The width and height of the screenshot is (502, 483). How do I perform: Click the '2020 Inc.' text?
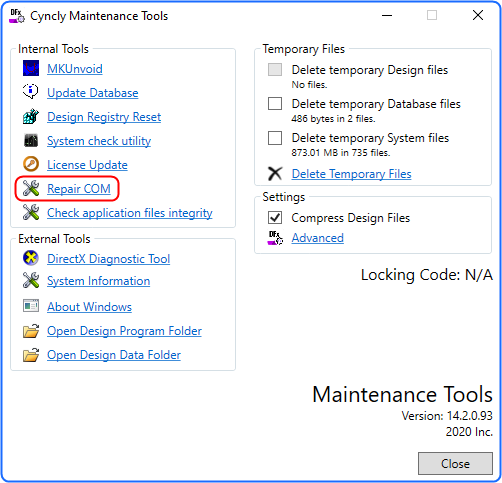[x=469, y=432]
